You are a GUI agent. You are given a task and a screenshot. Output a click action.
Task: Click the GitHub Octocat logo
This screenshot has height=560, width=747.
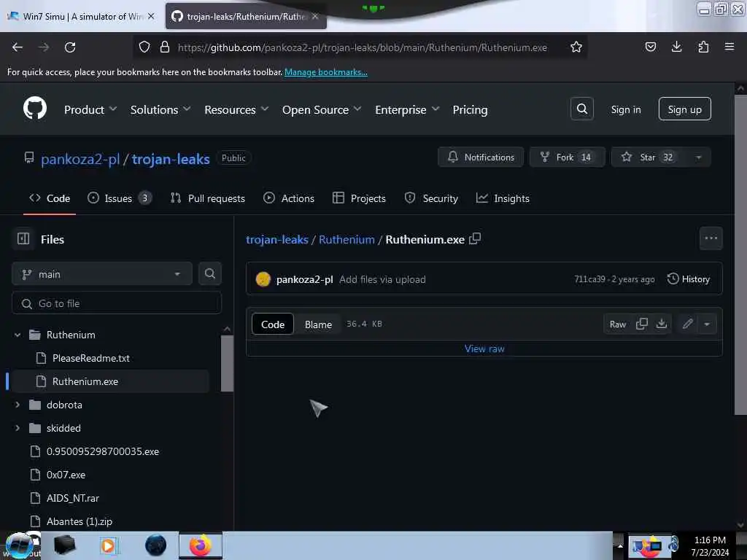(35, 109)
